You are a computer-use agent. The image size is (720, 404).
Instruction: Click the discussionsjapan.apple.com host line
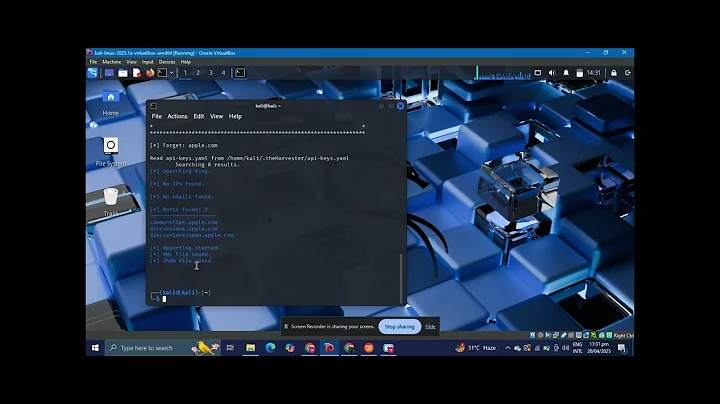point(191,235)
